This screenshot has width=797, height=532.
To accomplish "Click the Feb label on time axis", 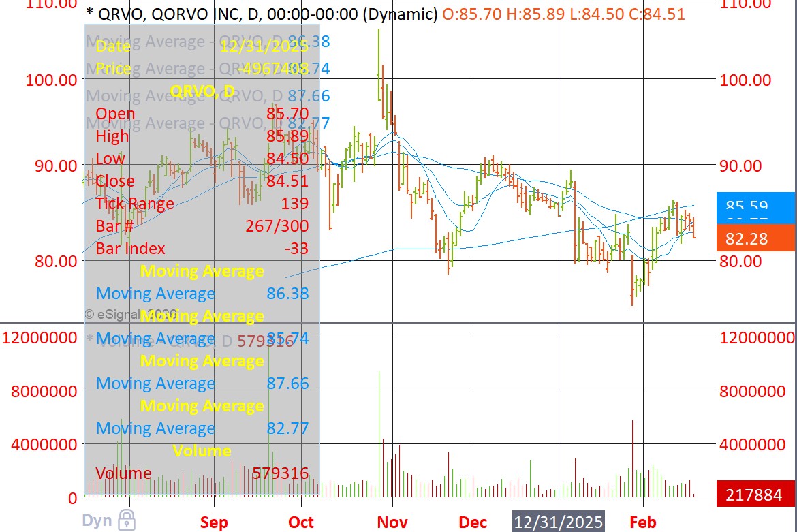I will click(x=642, y=522).
